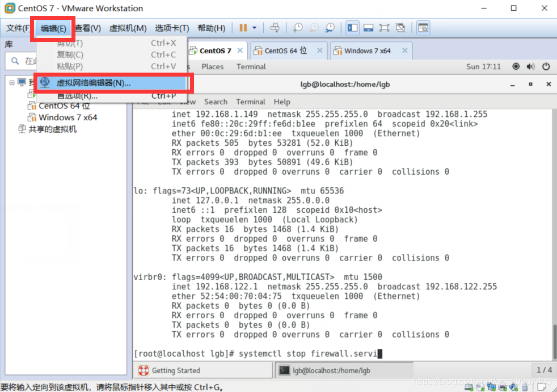The height and width of the screenshot is (392, 557).
Task: Open the snapshot manager
Action: (330, 28)
